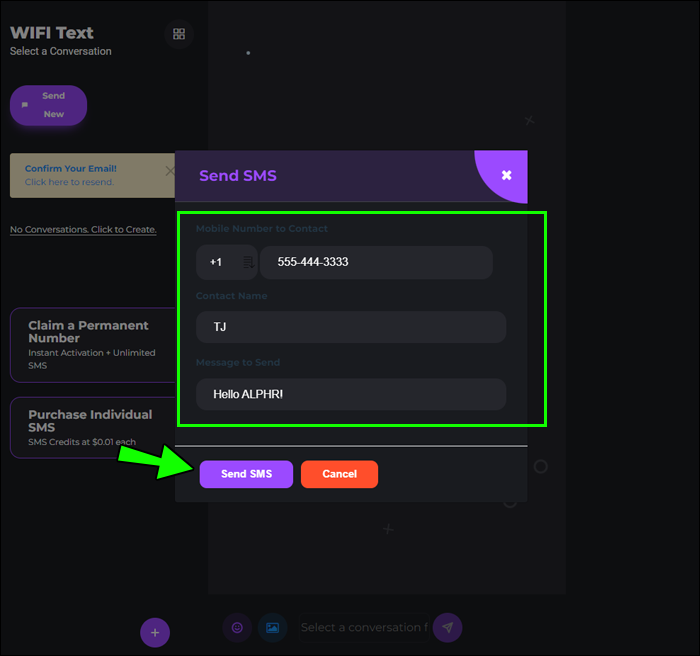700x656 pixels.
Task: Open the grid menu icon beside WIFI Text
Action: point(179,34)
